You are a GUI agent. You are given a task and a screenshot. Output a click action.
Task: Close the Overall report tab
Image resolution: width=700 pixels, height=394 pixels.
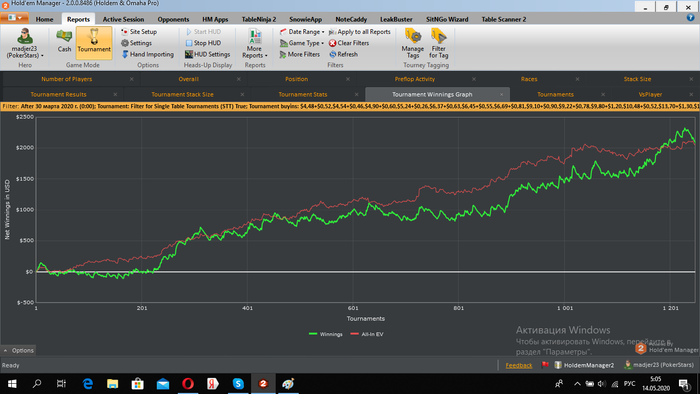tap(238, 79)
